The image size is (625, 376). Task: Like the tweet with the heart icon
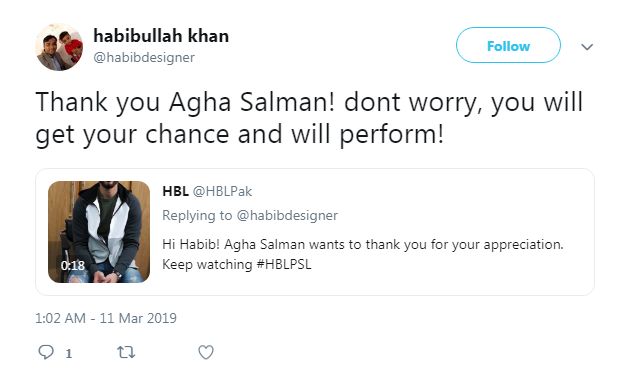point(206,352)
